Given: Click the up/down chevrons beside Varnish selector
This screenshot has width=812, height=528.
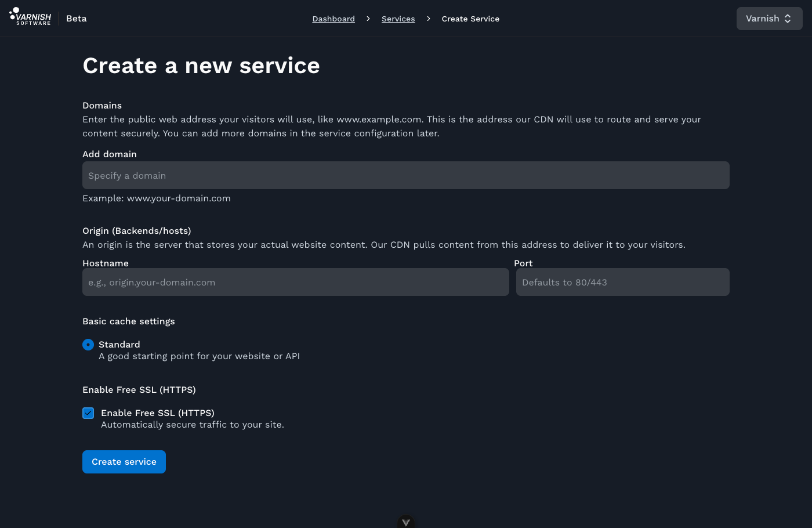Looking at the screenshot, I should coord(789,18).
